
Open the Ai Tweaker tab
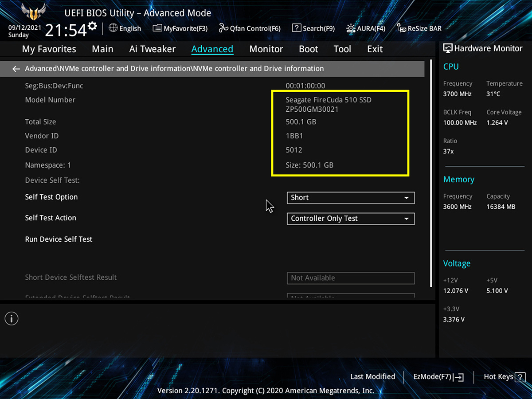153,49
